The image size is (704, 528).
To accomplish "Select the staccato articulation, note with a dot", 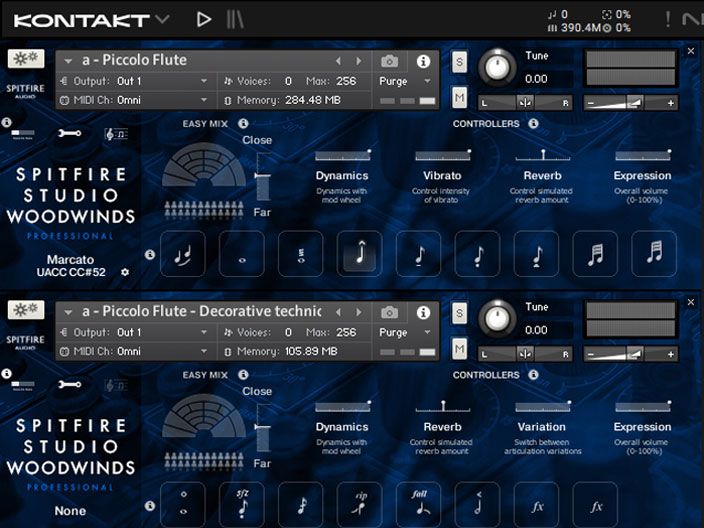I will [x=477, y=254].
